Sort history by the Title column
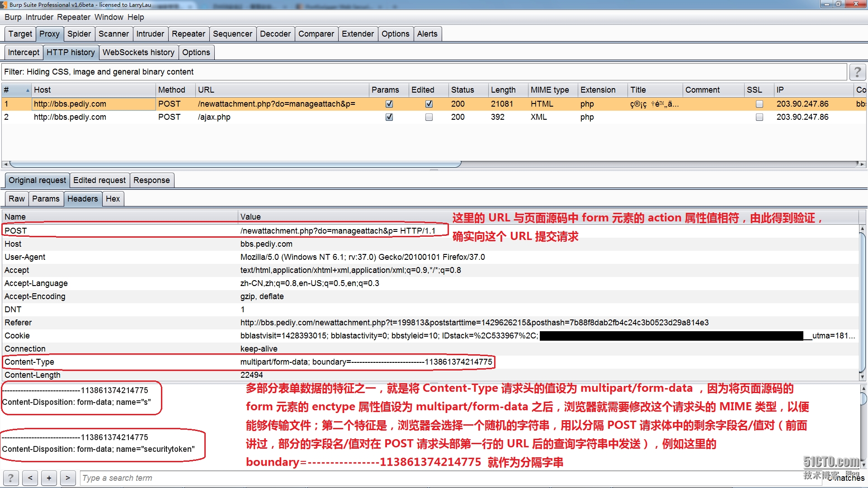 (x=655, y=90)
